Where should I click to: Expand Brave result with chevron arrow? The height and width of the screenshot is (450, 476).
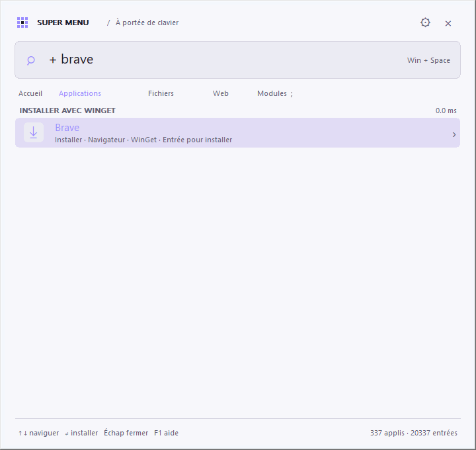(454, 134)
